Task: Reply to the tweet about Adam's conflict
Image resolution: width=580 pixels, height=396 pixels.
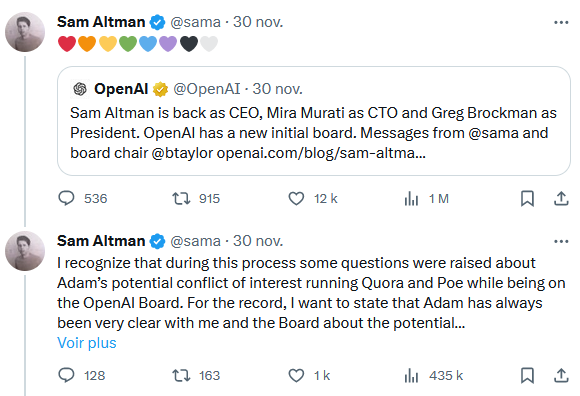Action: click(67, 375)
